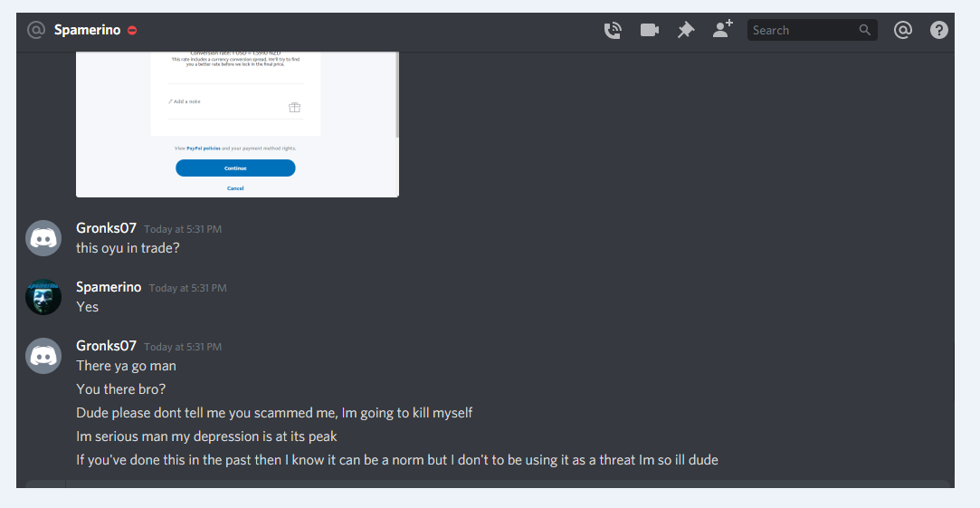Open the help icon
The image size is (980, 508).
pos(938,30)
